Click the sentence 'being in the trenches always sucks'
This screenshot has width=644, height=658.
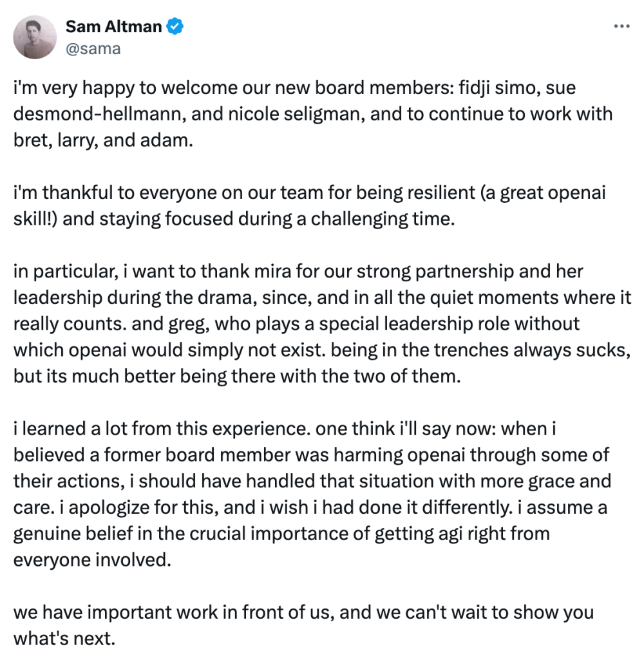480,350
